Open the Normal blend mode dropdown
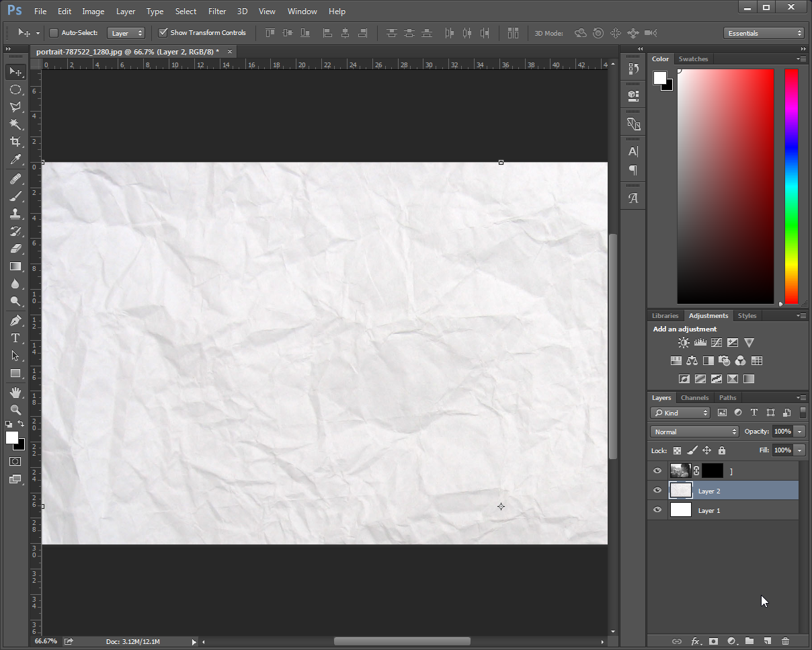This screenshot has width=812, height=650. point(694,432)
